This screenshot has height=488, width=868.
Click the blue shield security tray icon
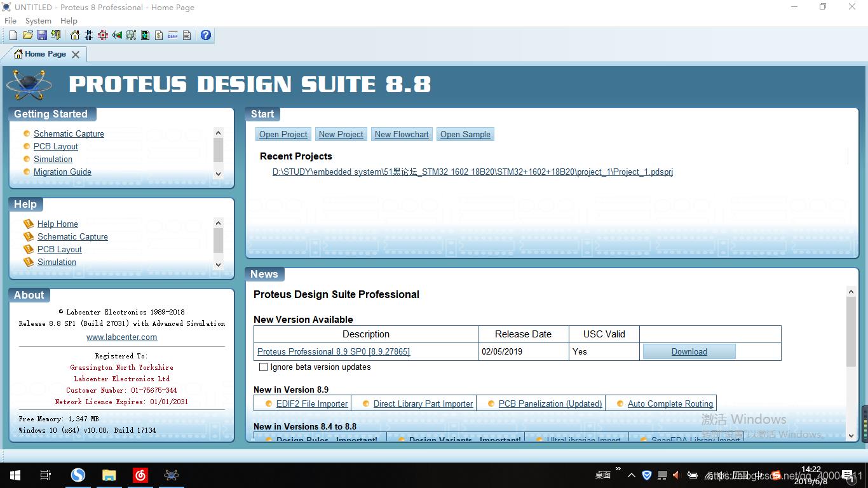(x=647, y=475)
